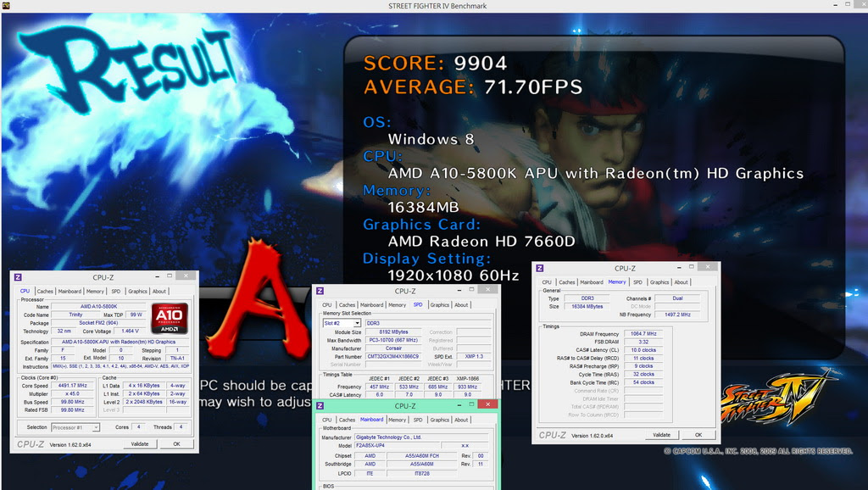Click the XMP-1866 timings column header

pos(468,379)
